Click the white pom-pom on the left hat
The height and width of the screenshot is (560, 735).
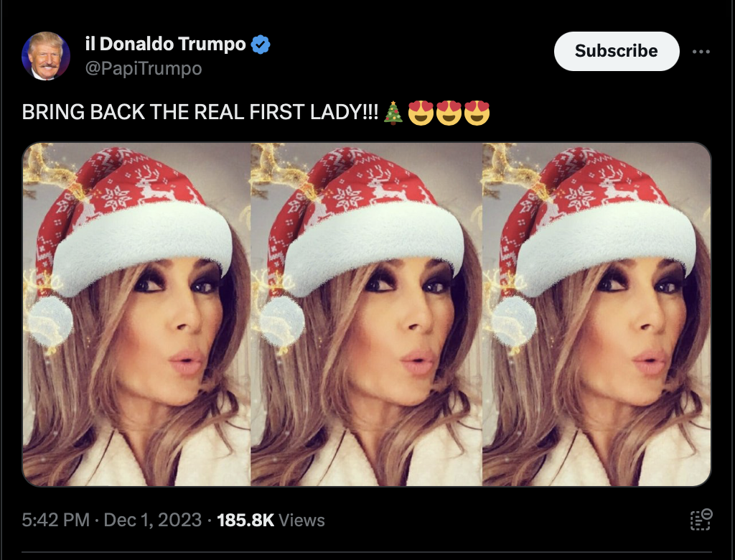50,322
